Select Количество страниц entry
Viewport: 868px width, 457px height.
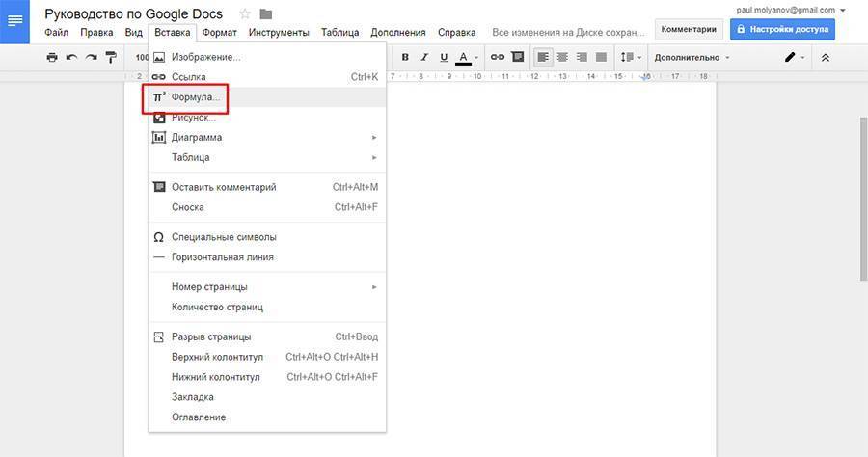click(267, 307)
